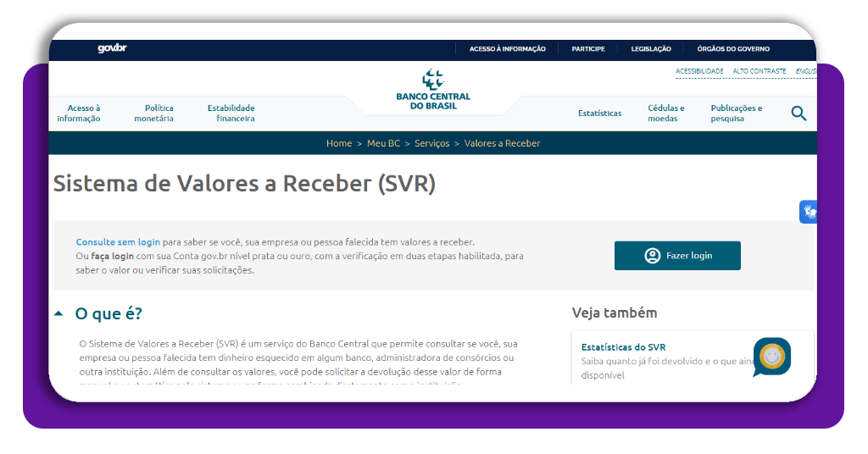Open 'Política monetária' navigation menu

[154, 113]
